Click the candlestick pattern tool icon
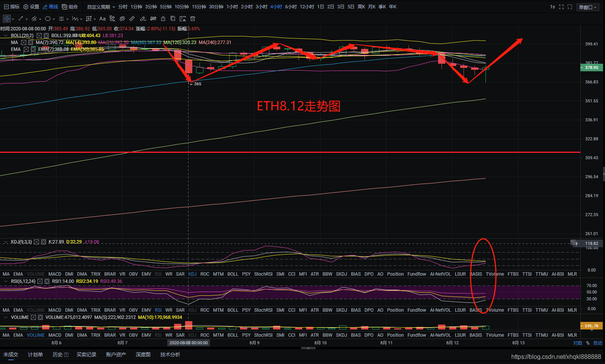The height and width of the screenshot is (364, 605). coord(153,19)
